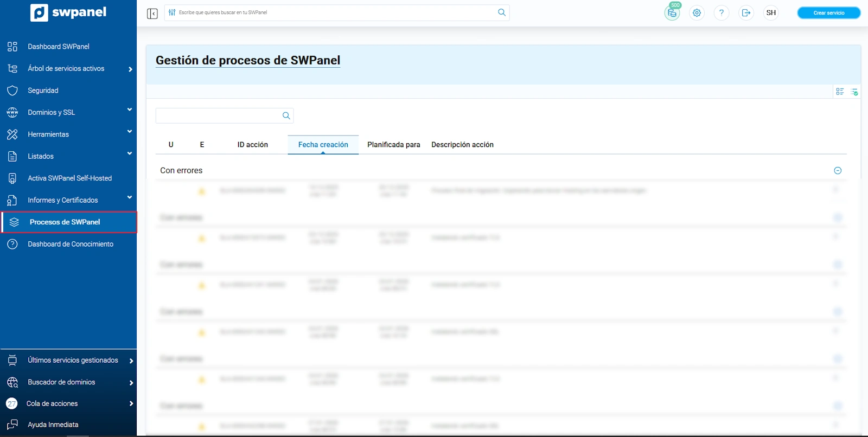Sort by Fecha creación column
The image size is (868, 437).
click(x=323, y=145)
